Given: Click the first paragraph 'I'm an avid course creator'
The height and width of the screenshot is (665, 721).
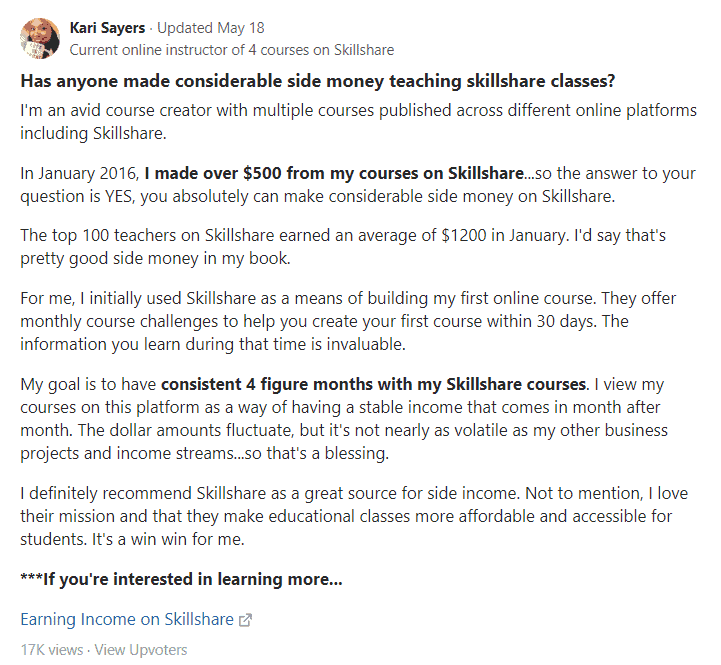Looking at the screenshot, I should pos(359,122).
